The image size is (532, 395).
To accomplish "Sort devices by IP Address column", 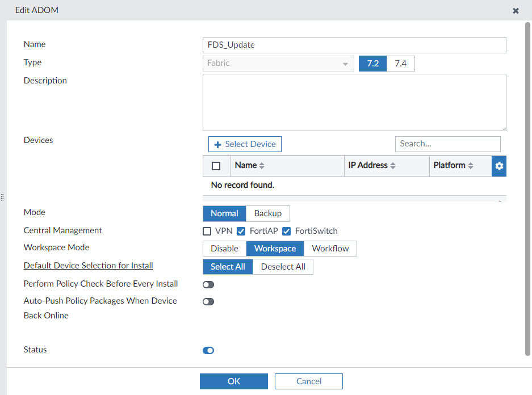I will tap(392, 166).
